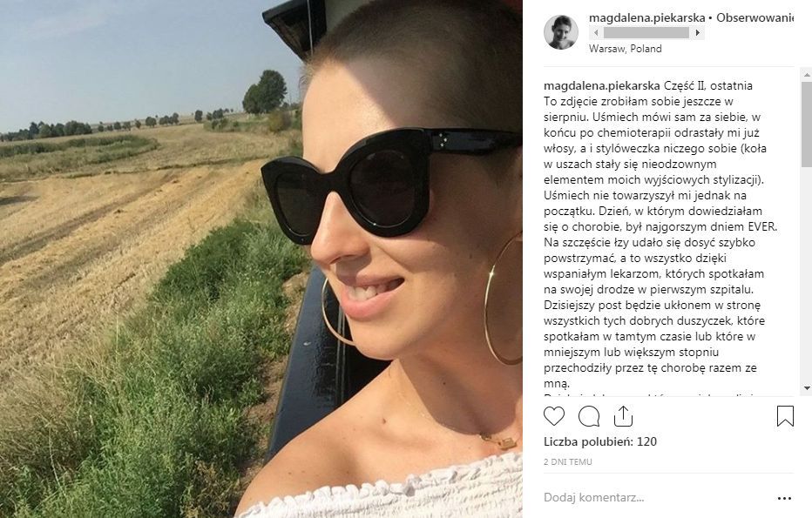Open comments via the speech bubble icon

point(589,416)
